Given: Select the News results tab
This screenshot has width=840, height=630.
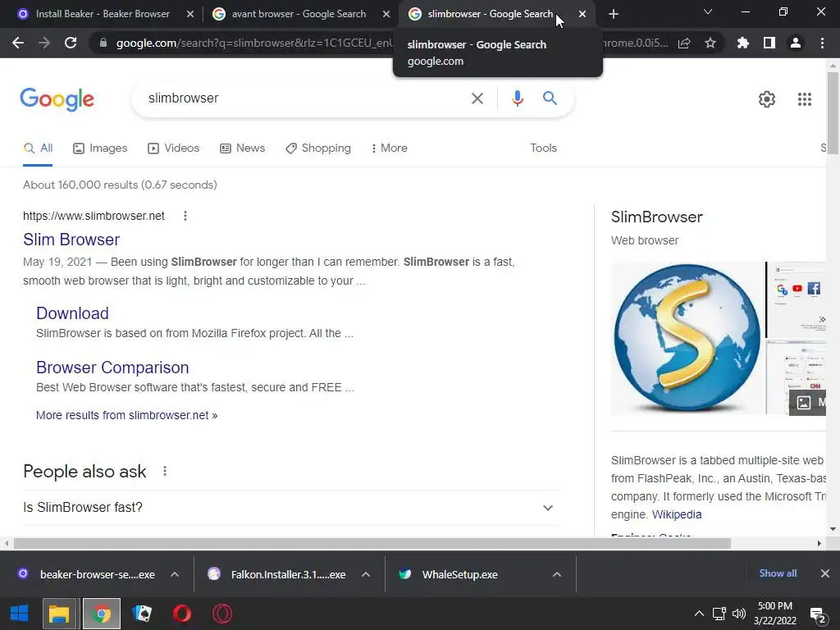Looking at the screenshot, I should click(243, 148).
